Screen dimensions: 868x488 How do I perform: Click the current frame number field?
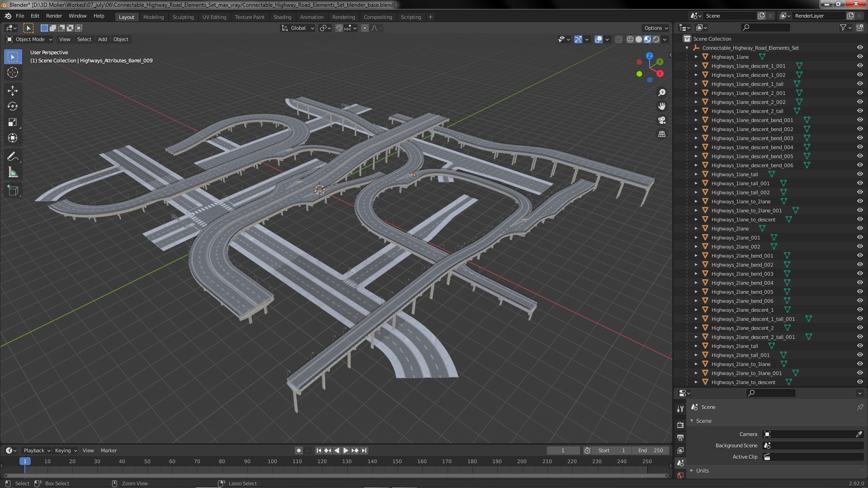[563, 450]
